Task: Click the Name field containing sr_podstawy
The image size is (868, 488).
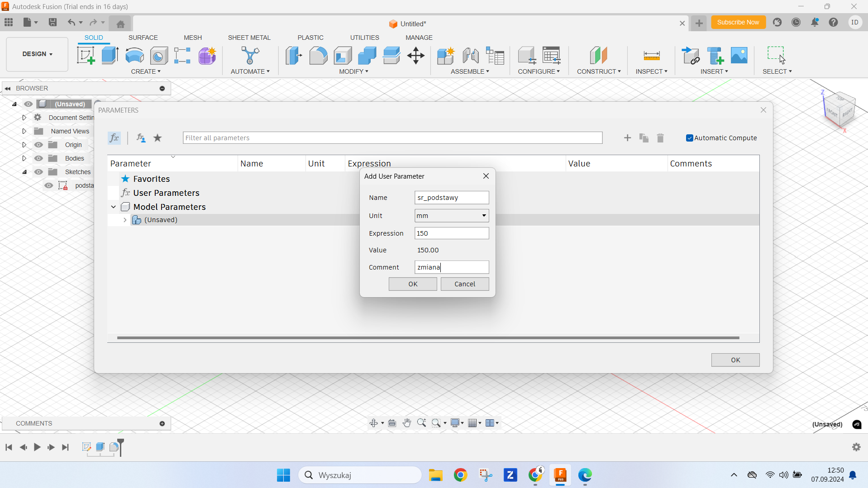Action: pos(452,198)
